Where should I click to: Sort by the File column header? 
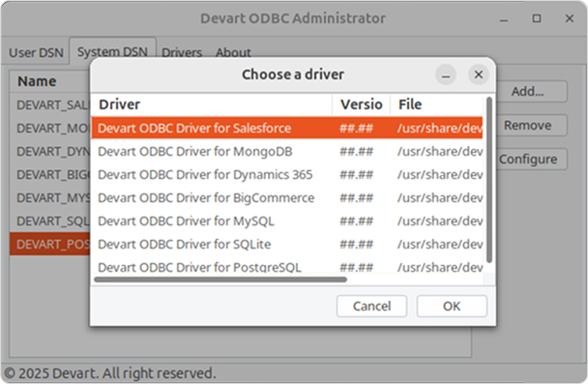tap(437, 104)
